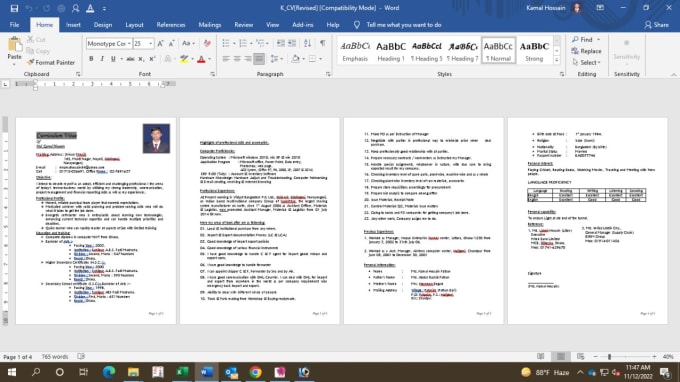Viewport: 680px width, 382px height.
Task: Apply superscript formatting
Action: pos(152,59)
